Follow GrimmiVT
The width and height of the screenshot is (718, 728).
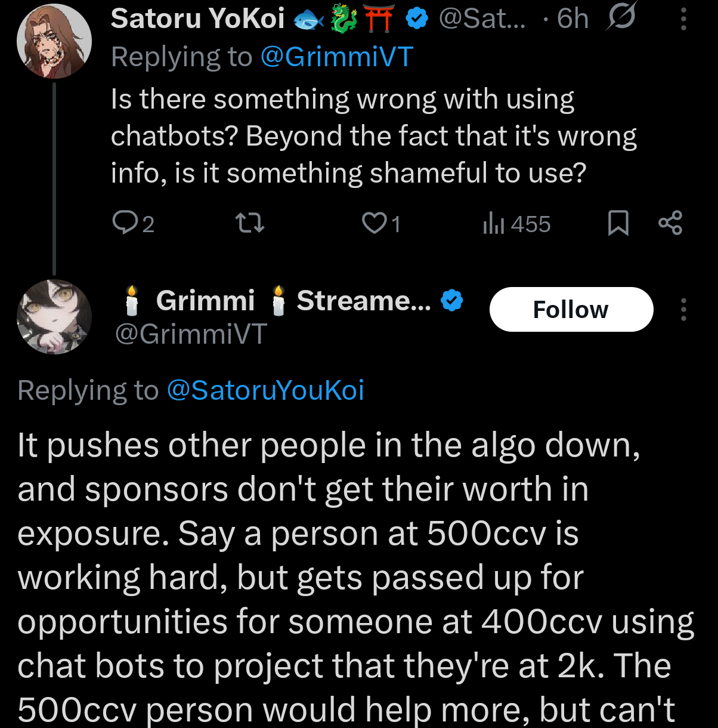point(571,310)
